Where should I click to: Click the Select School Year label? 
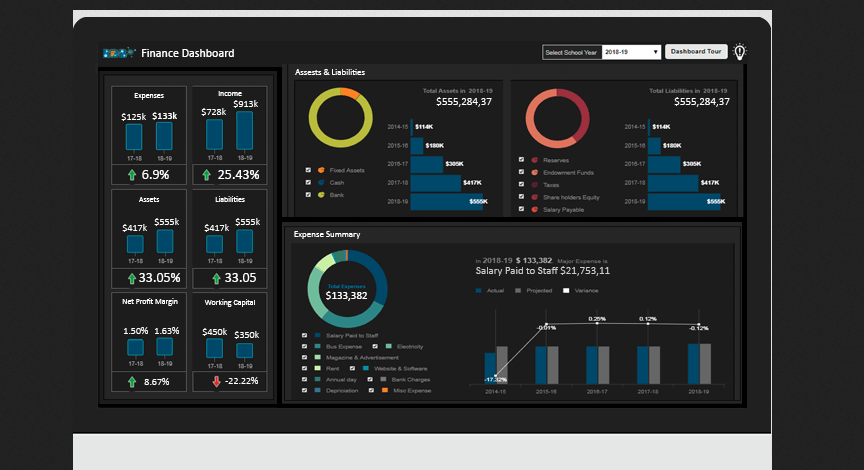570,52
